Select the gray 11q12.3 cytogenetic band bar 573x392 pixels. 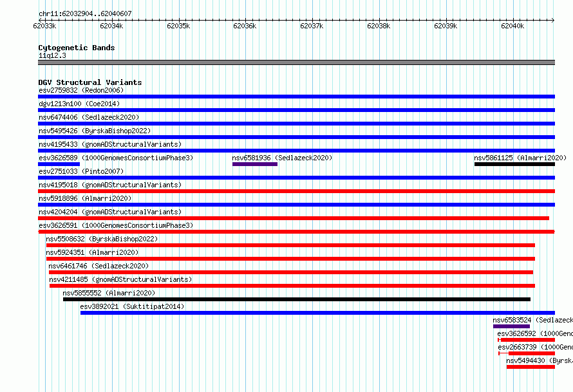pyautogui.click(x=296, y=62)
